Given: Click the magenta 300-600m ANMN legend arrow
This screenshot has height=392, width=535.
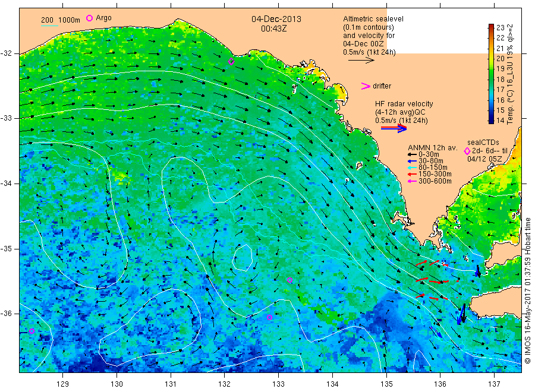Looking at the screenshot, I should (x=412, y=181).
